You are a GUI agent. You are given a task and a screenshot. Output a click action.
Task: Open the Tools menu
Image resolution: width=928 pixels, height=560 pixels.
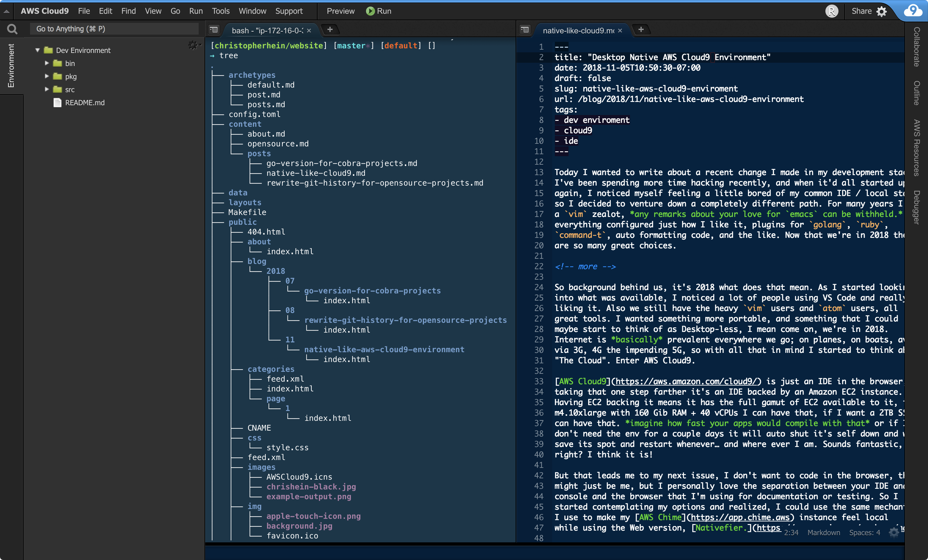(x=221, y=11)
